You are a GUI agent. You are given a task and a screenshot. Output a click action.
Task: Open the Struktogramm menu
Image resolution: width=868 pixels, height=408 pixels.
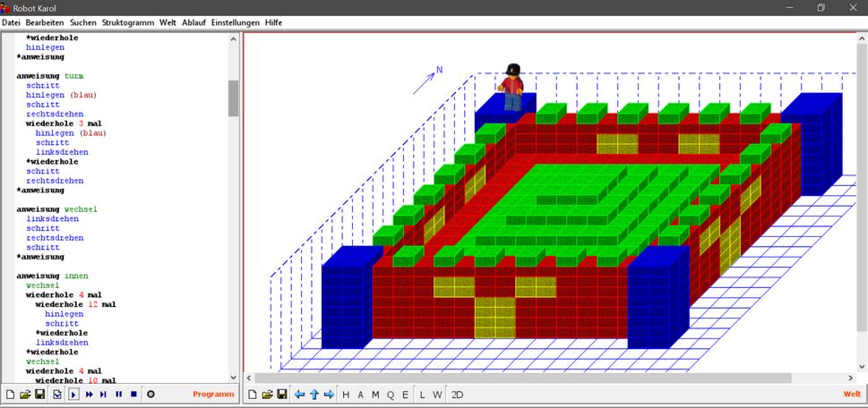point(127,21)
